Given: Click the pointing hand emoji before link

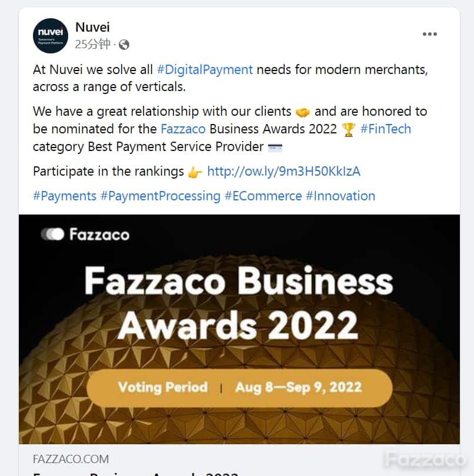Looking at the screenshot, I should point(195,172).
